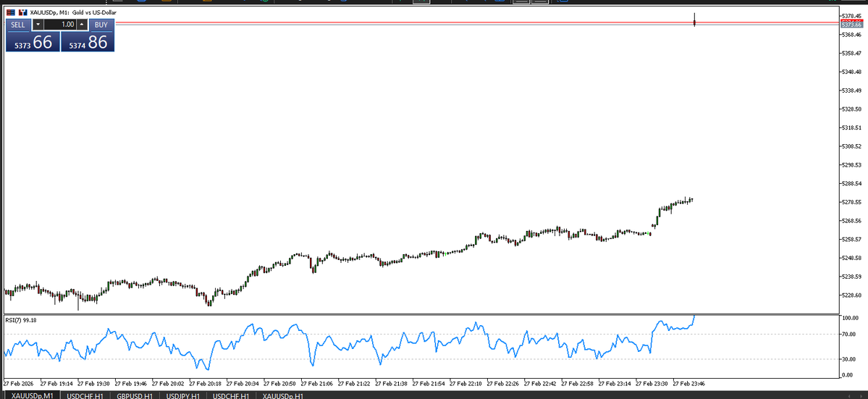Click the 5378.45 price scale label
The width and height of the screenshot is (868, 399).
851,16
